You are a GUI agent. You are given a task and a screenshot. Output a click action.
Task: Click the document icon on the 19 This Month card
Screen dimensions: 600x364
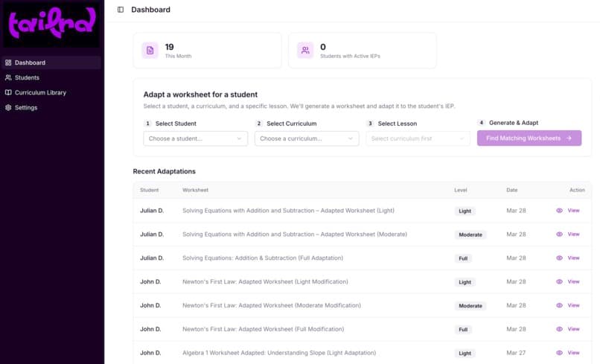pyautogui.click(x=150, y=50)
